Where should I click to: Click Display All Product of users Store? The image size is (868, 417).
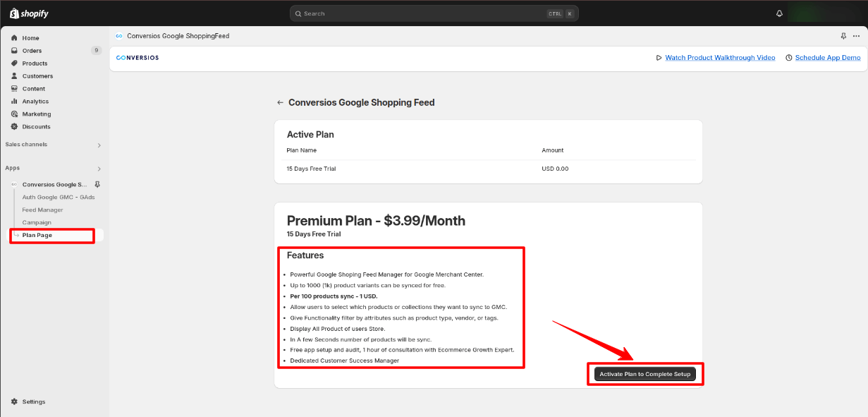click(x=338, y=329)
